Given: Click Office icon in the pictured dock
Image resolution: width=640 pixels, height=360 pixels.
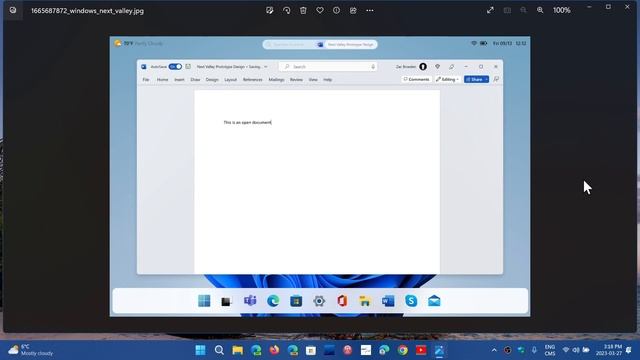Looking at the screenshot, I should 342,301.
